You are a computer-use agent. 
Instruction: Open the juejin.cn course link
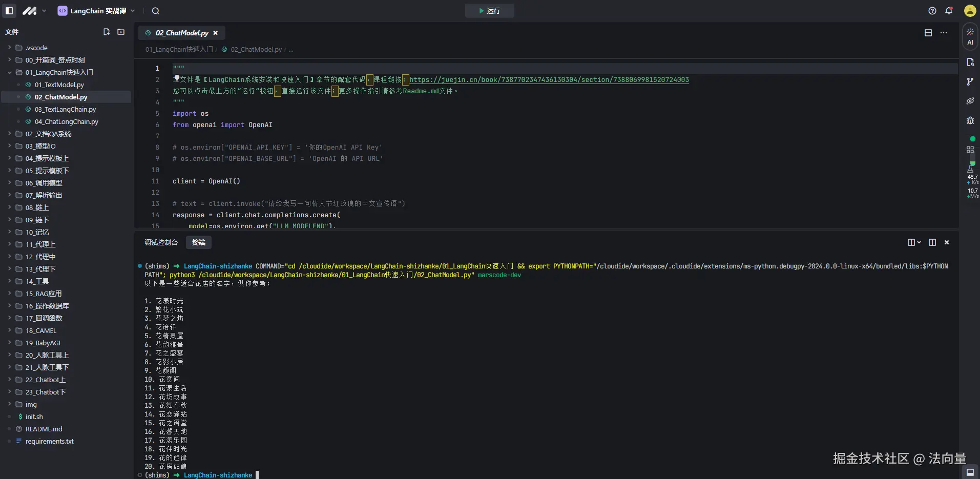pos(549,79)
